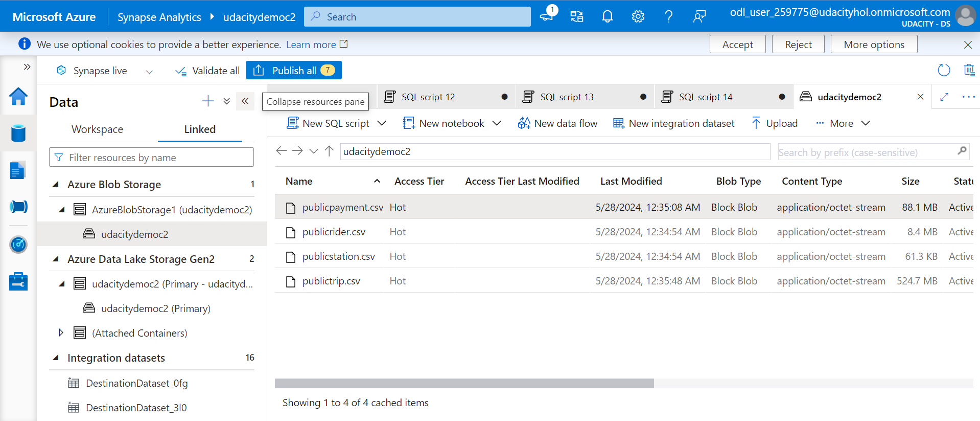Open the switch workspace icon
980x421 pixels.
[577, 16]
